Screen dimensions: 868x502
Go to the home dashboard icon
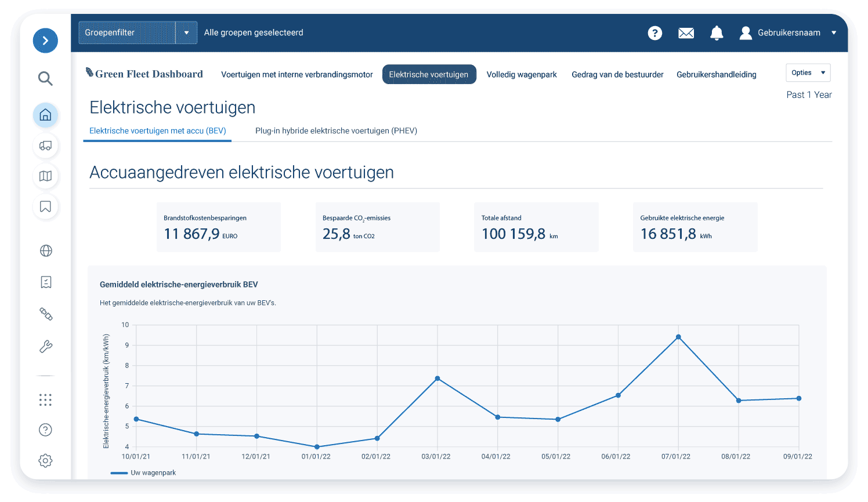tap(45, 115)
